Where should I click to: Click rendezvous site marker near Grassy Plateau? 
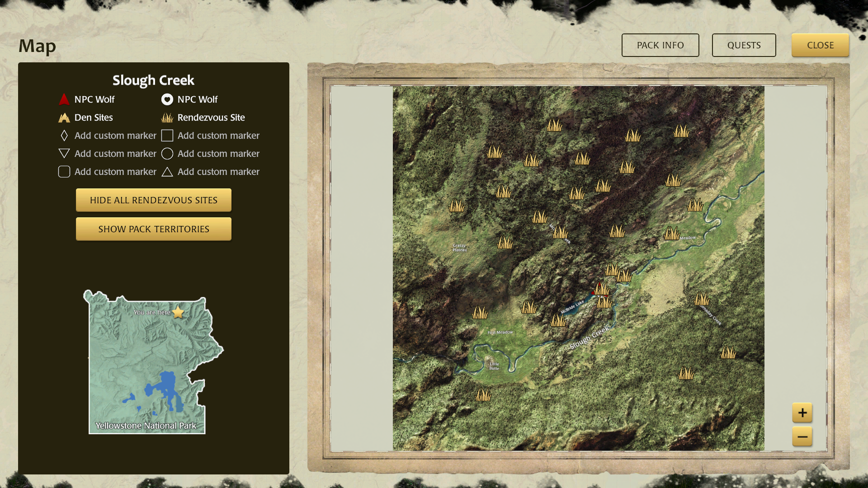[457, 206]
